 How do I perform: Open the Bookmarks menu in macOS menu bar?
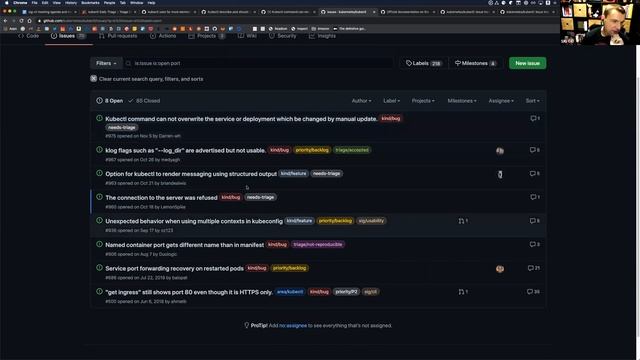point(90,2)
